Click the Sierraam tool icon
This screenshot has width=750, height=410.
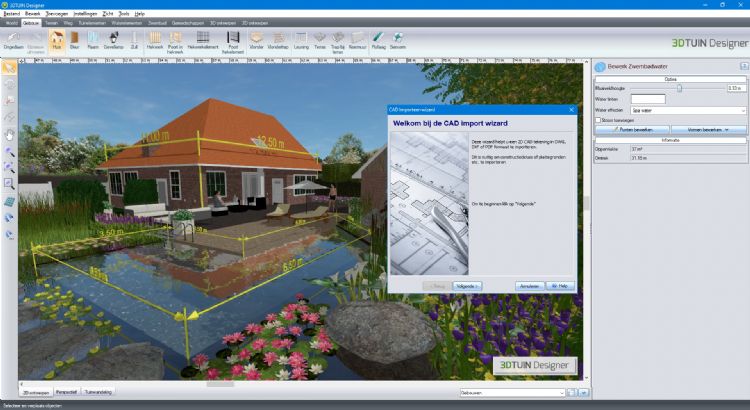click(398, 41)
